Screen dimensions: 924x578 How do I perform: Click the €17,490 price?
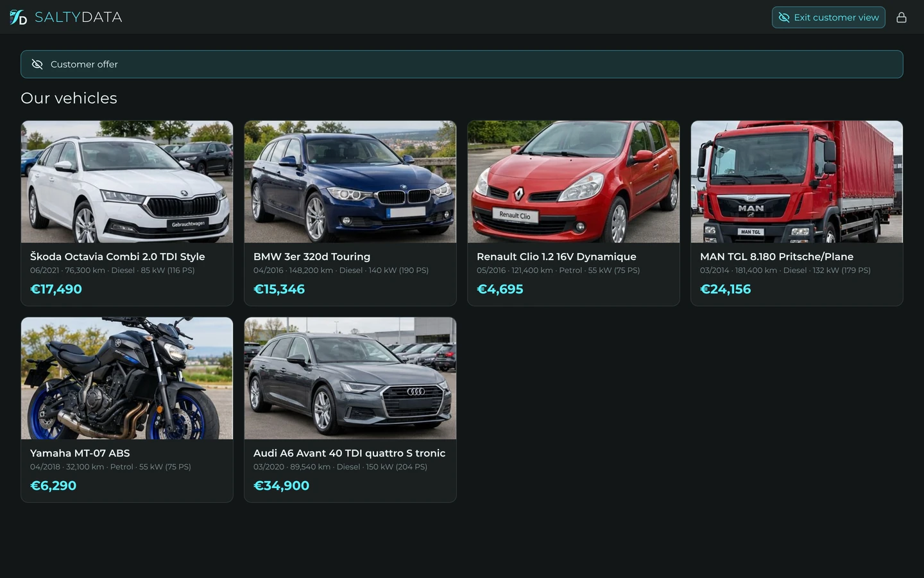[x=56, y=289]
